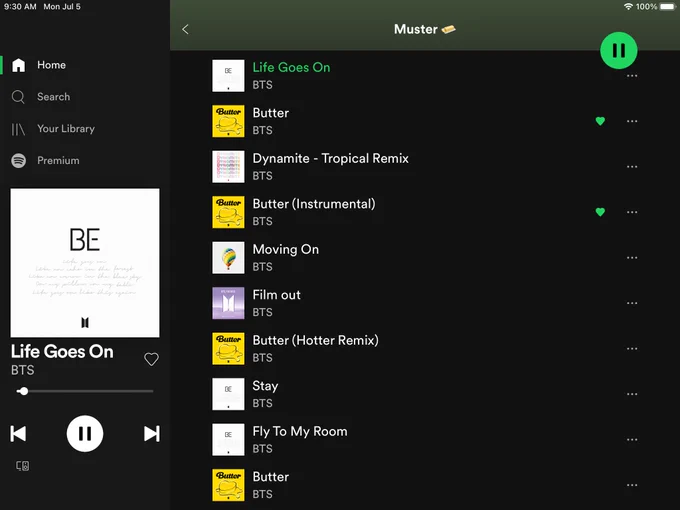Open more options for Stay
Image resolution: width=680 pixels, height=510 pixels.
632,394
